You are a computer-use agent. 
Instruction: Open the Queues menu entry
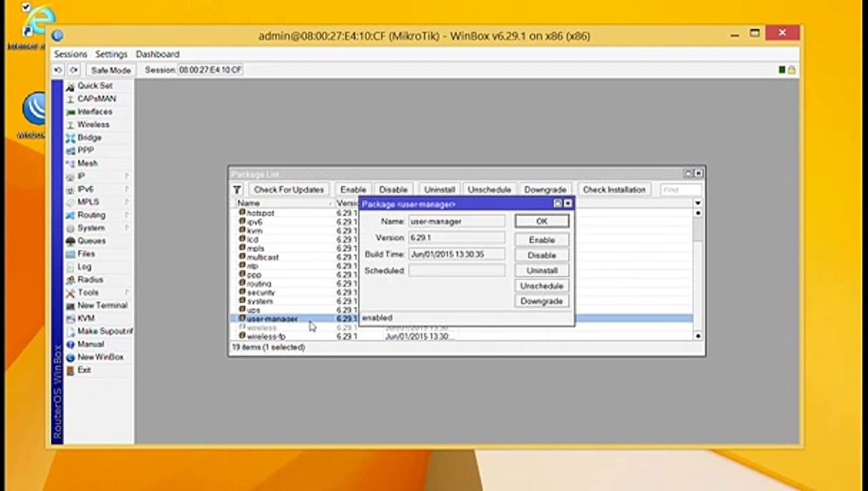tap(91, 241)
